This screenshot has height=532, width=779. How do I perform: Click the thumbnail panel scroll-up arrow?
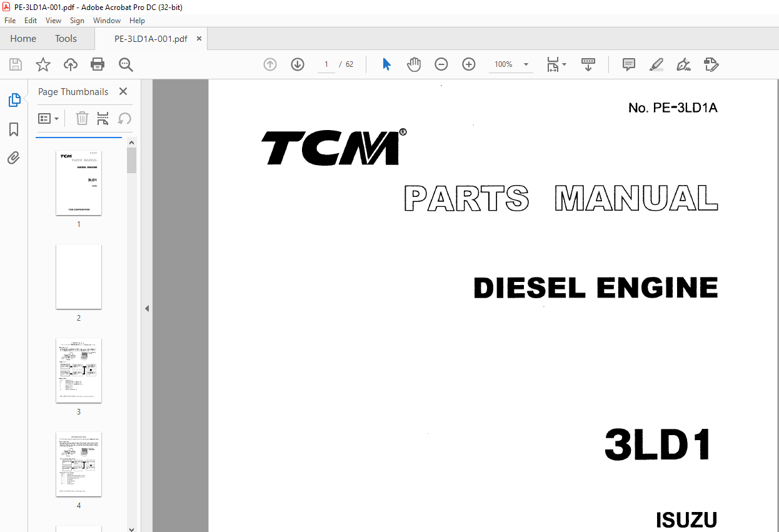tap(131, 143)
